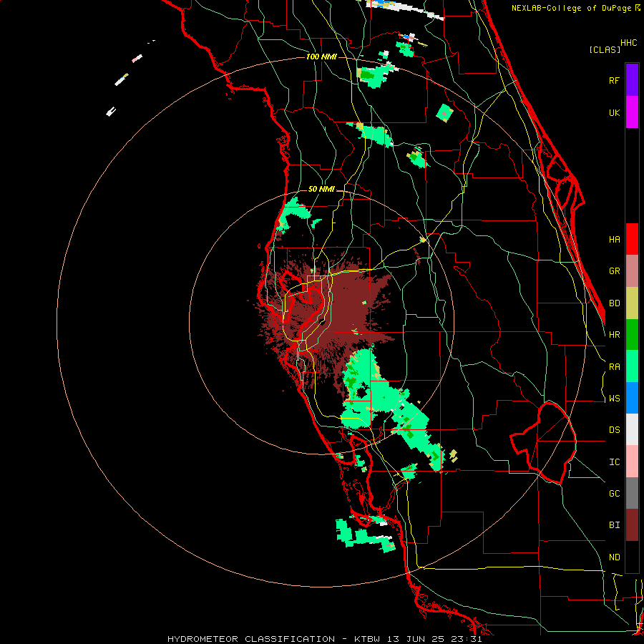
Task: Click the HHC product label
Action: tap(628, 43)
